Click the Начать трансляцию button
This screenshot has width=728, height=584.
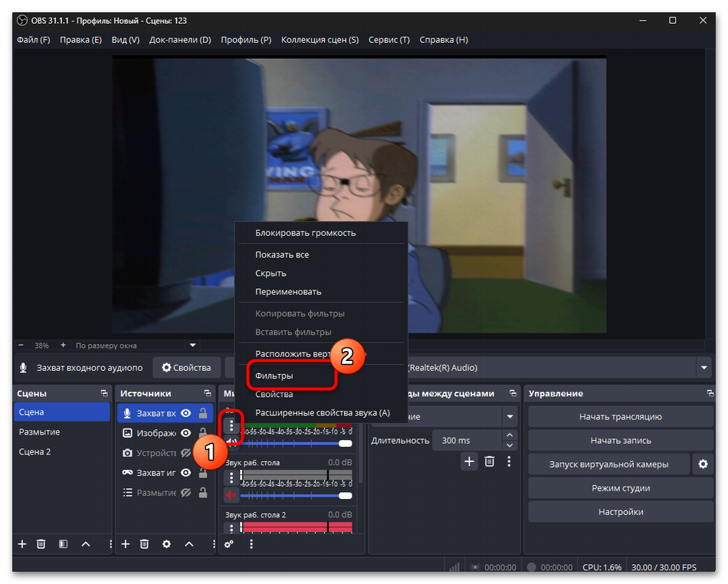pyautogui.click(x=621, y=417)
